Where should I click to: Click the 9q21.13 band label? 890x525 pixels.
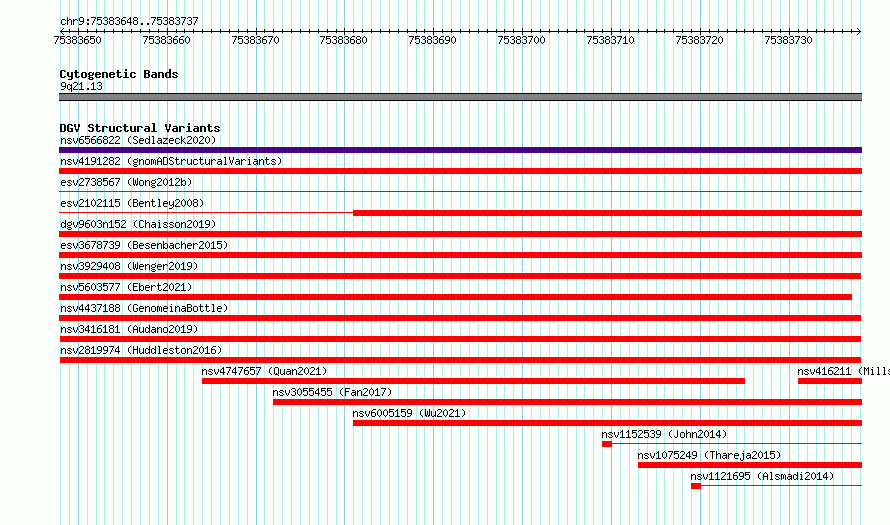[x=81, y=86]
